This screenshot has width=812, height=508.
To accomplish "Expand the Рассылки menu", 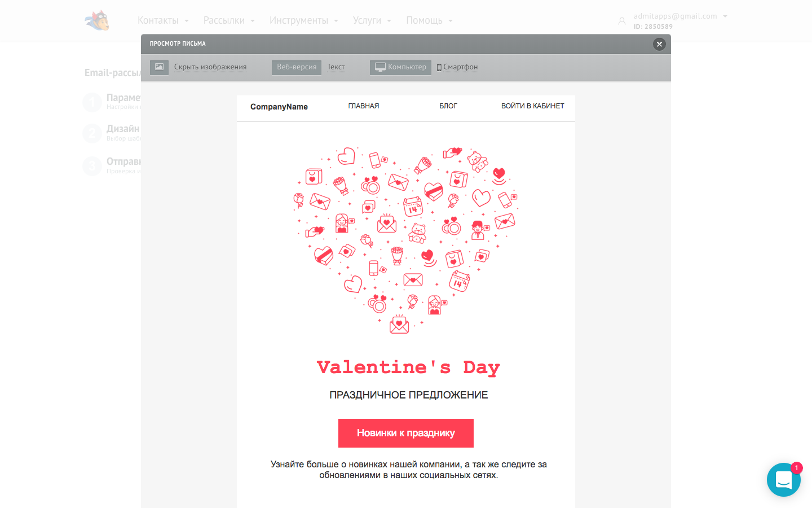I will pos(229,21).
